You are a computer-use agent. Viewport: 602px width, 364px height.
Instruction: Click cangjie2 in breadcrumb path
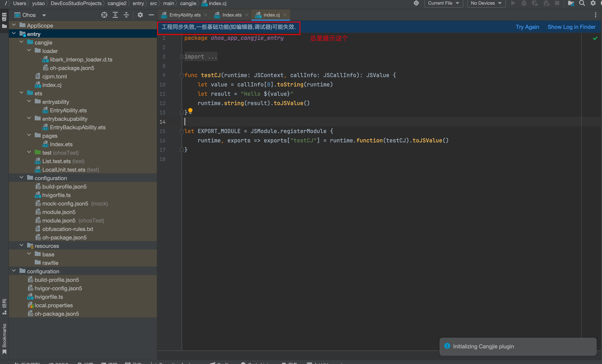pos(117,3)
